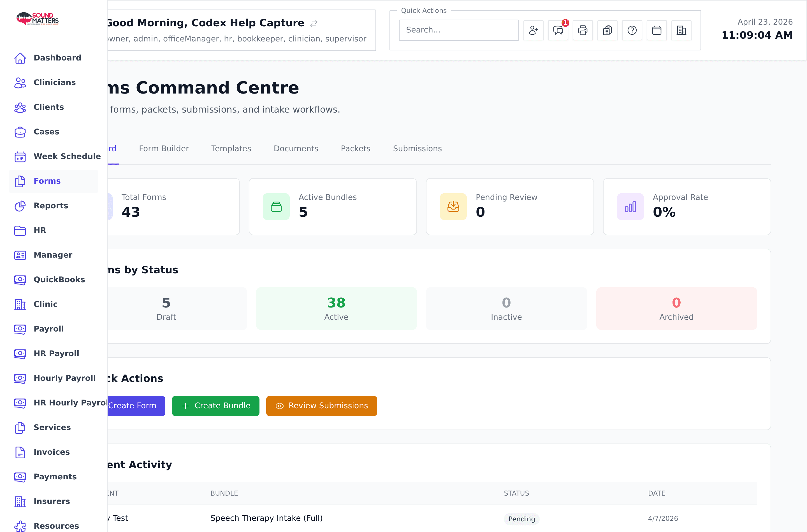Viewport: 807px width, 532px height.
Task: Click the Inactive status tile
Action: (x=506, y=308)
